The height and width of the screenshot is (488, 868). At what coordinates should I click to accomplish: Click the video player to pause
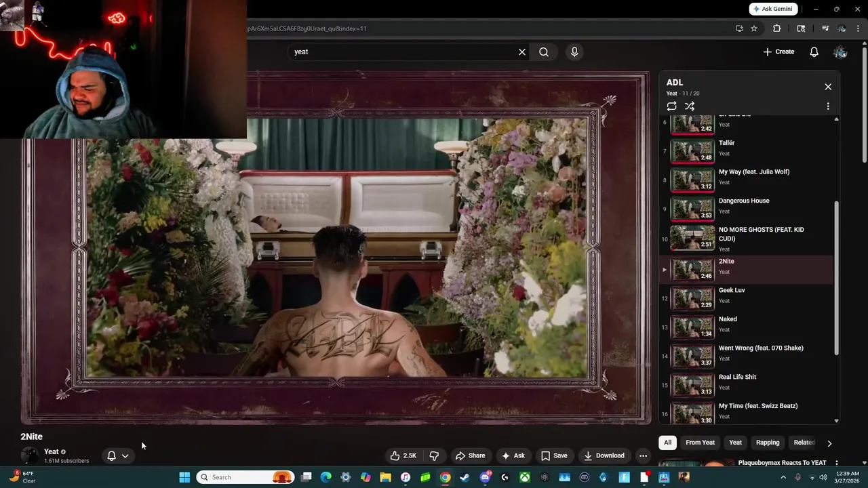point(336,247)
